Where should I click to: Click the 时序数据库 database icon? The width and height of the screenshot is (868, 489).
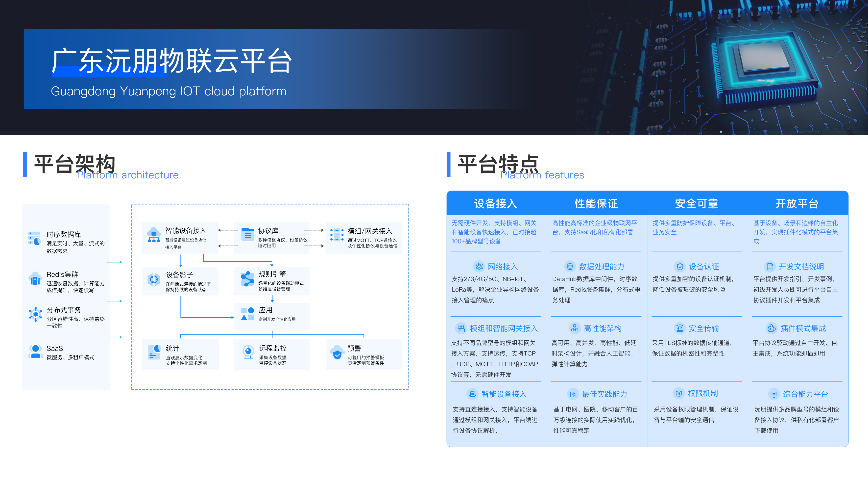[x=34, y=238]
